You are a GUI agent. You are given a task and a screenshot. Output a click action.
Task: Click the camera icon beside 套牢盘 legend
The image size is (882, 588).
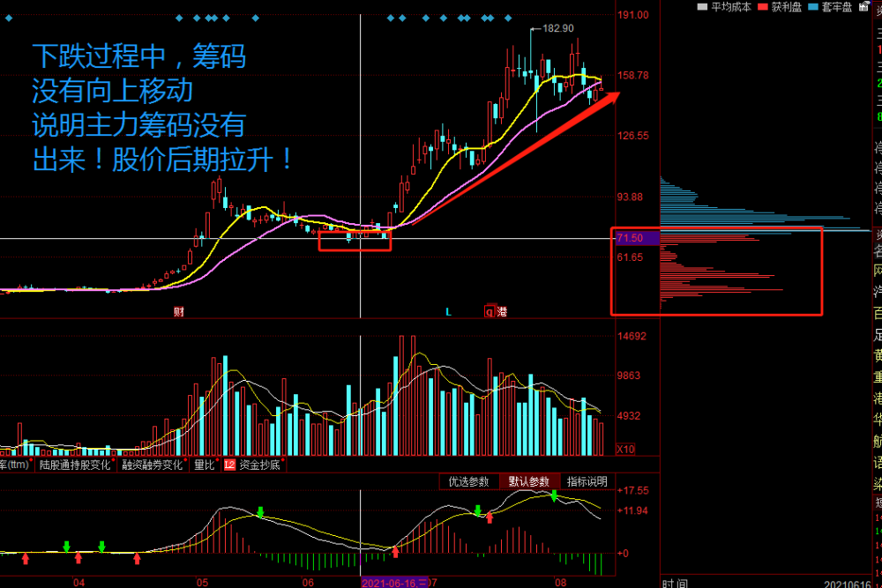[x=863, y=8]
